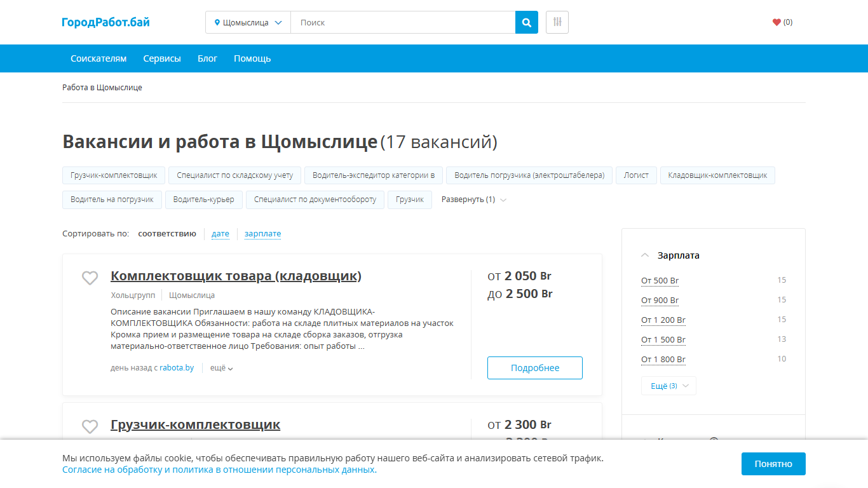Select the Грузчик tag chip
The height and width of the screenshot is (488, 868).
pos(410,200)
